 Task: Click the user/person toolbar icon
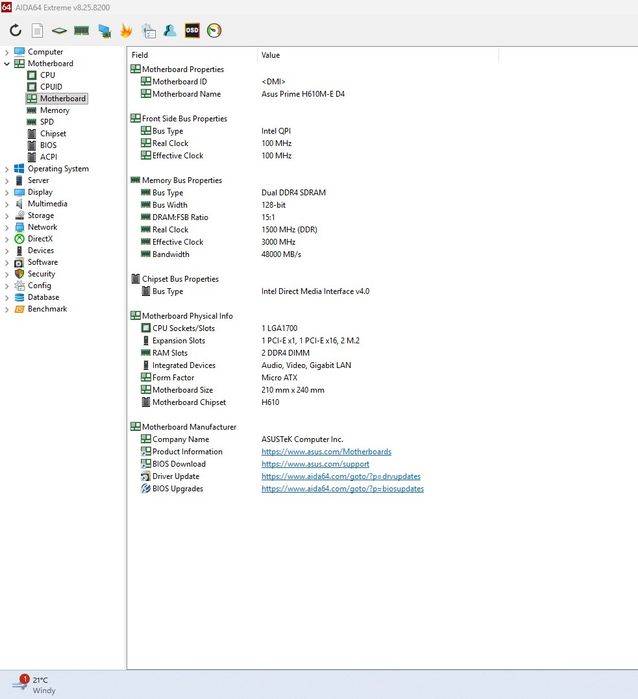tap(170, 31)
